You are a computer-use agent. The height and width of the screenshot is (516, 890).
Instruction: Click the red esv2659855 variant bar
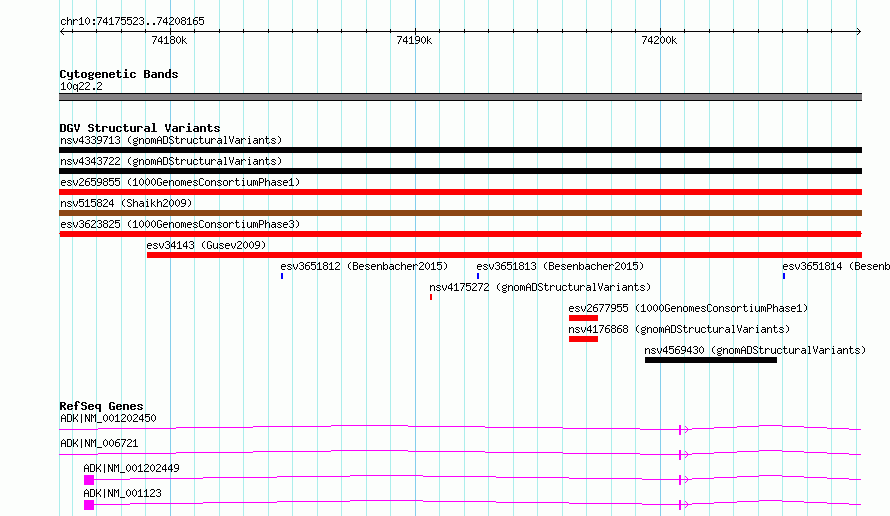460,192
